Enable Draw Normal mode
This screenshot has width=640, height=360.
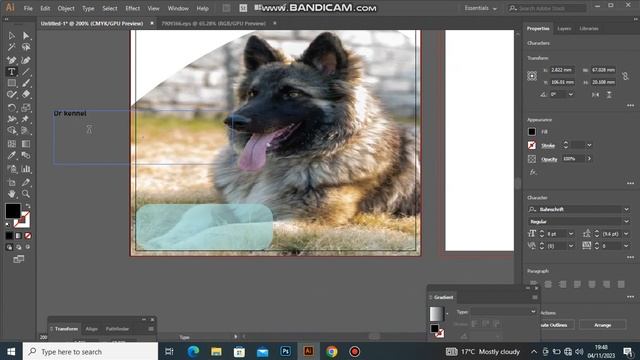9,247
